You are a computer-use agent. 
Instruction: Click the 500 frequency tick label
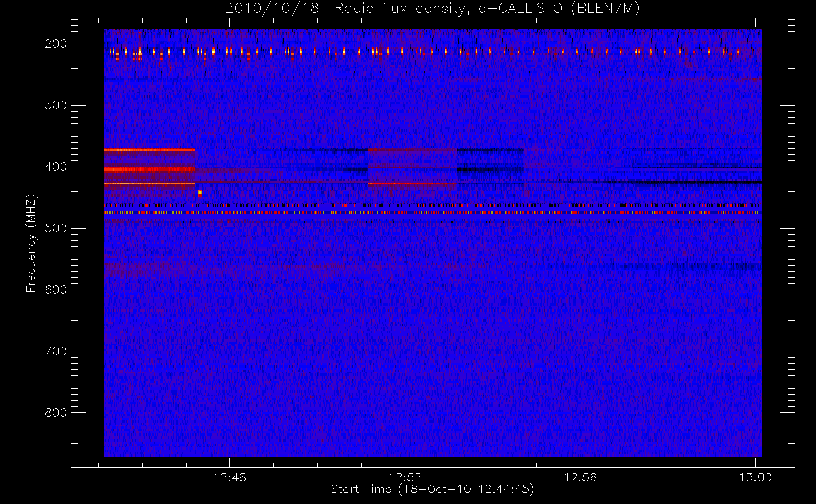[55, 228]
